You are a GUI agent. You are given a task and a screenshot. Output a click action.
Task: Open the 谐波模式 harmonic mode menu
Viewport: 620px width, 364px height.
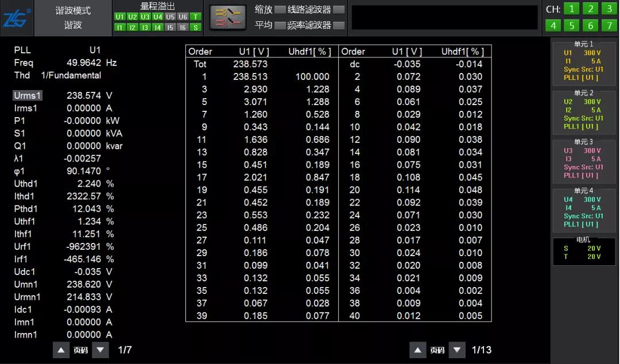tap(73, 18)
